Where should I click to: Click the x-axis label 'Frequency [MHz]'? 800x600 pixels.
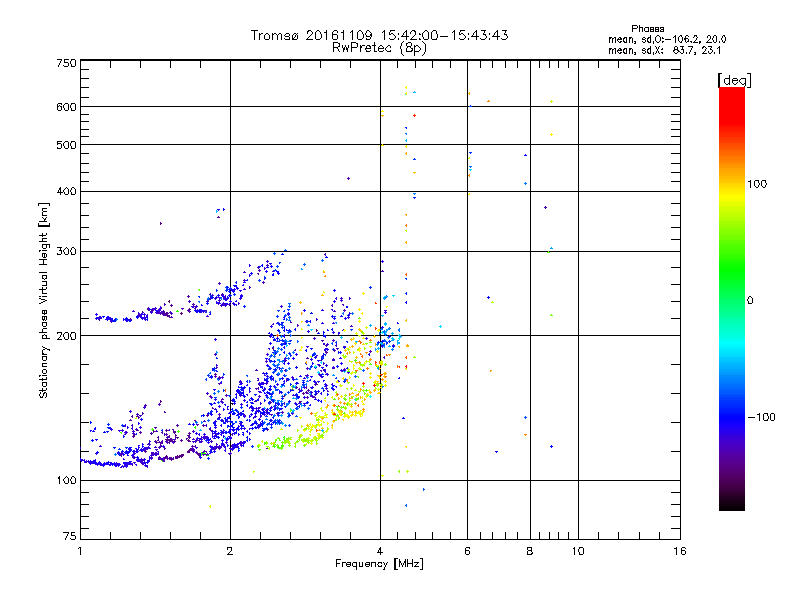(379, 564)
